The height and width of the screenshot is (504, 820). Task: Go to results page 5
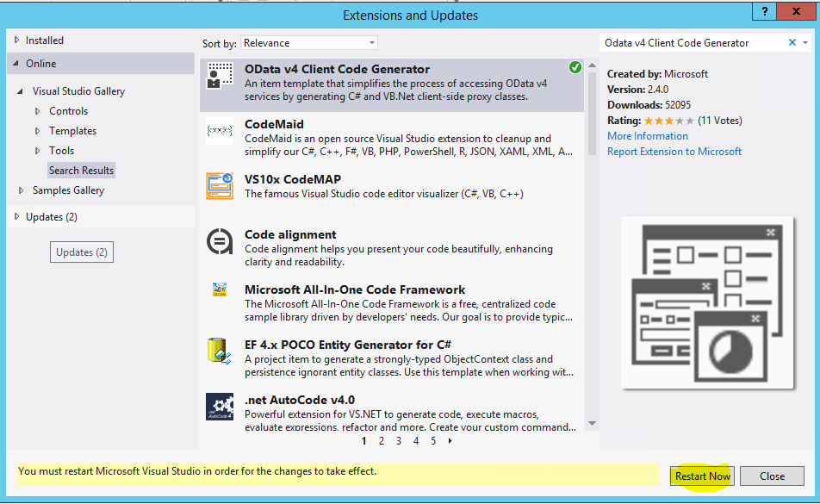point(433,441)
